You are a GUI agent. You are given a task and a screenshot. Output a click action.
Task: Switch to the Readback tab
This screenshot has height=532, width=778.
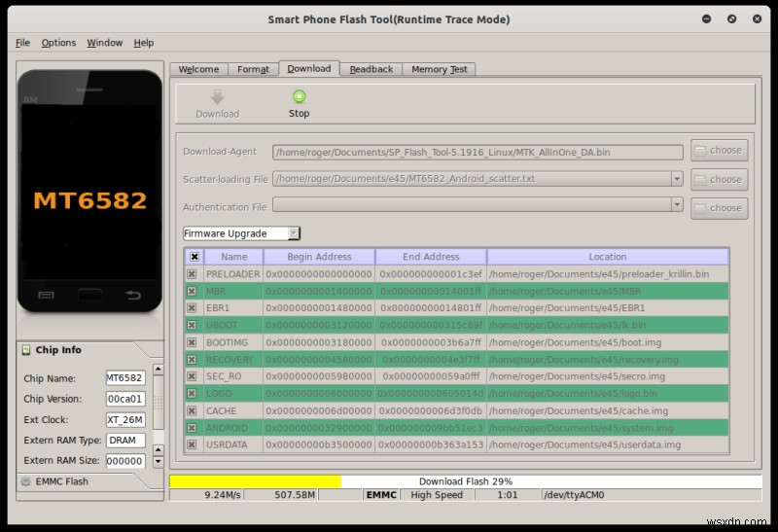(371, 69)
